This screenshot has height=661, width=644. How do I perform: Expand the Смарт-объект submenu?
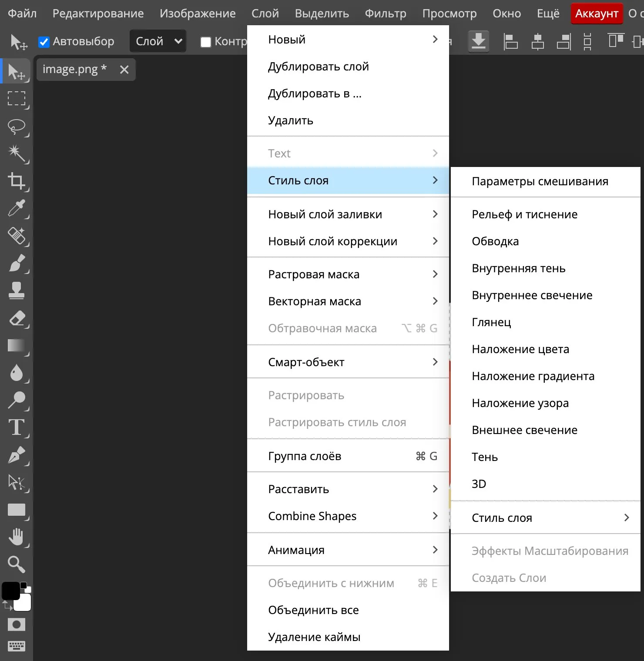[x=348, y=362]
